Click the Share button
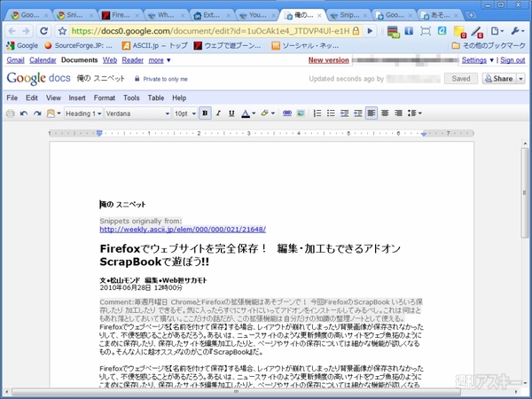Viewport: 532px width, 399px height. pyautogui.click(x=499, y=79)
